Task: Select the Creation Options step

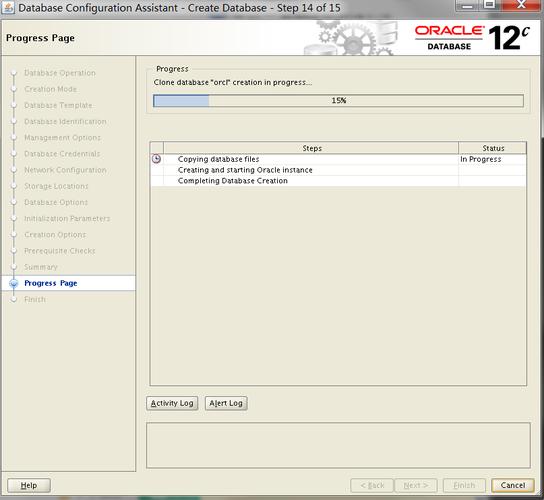Action: 55,235
